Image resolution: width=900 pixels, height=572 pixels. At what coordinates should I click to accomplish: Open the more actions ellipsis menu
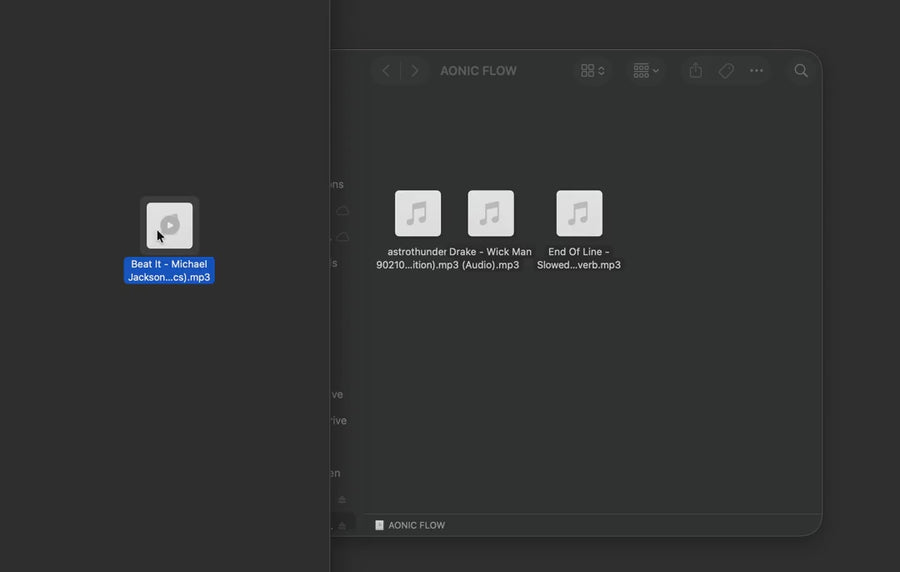click(x=757, y=71)
